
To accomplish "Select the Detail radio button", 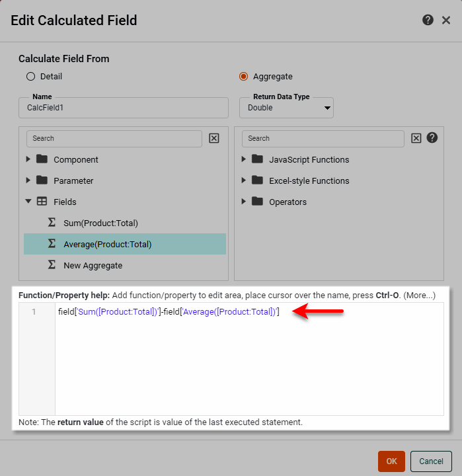I will 30,76.
